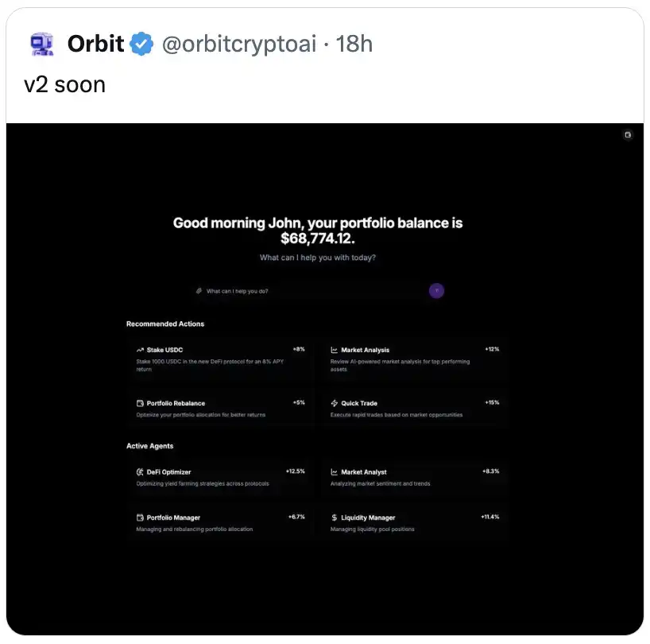
Task: Click the $68,774.12 portfolio balance heading
Action: coord(318,238)
